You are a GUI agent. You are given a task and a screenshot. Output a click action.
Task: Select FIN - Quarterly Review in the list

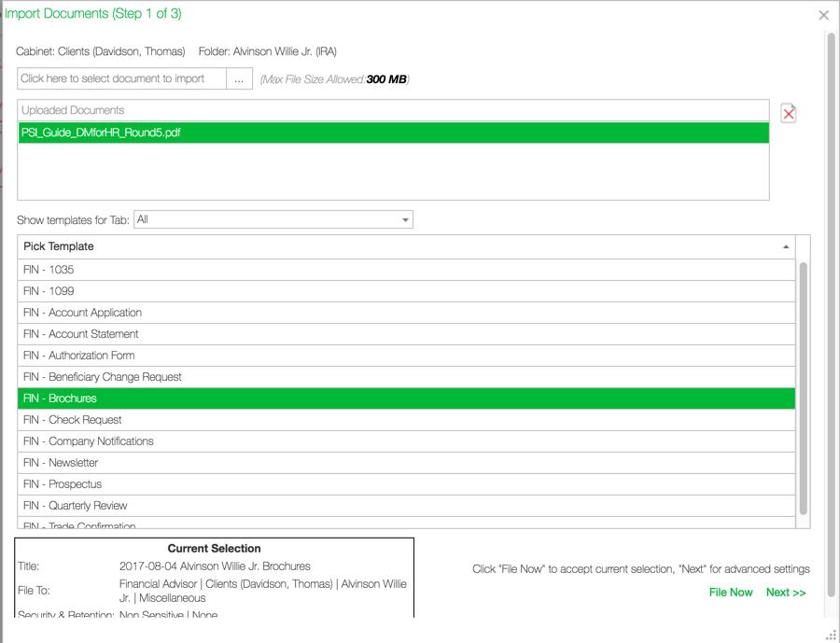point(187,505)
